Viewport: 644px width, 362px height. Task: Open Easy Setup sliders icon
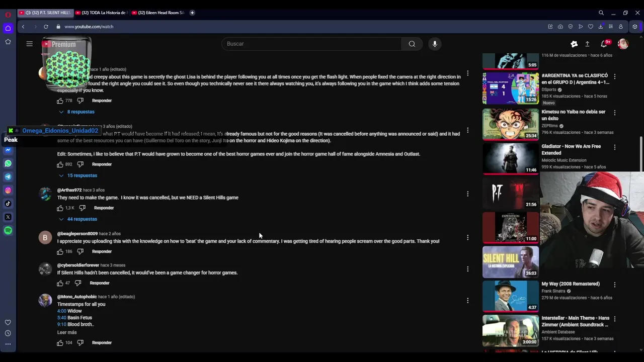click(x=611, y=27)
